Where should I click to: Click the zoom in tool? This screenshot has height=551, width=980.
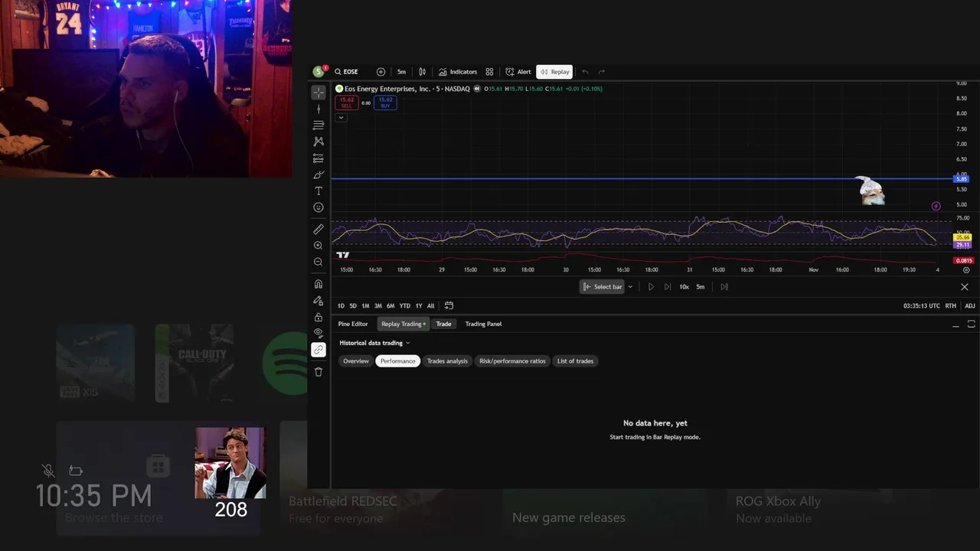(318, 246)
